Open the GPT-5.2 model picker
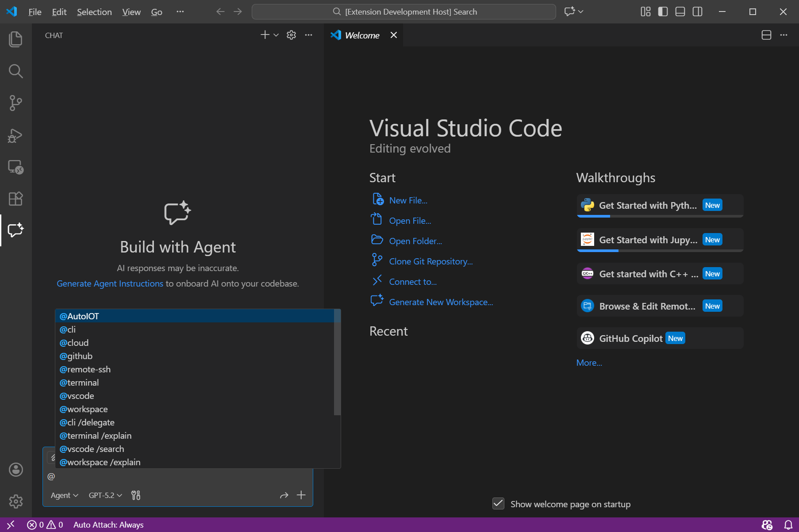 105,495
